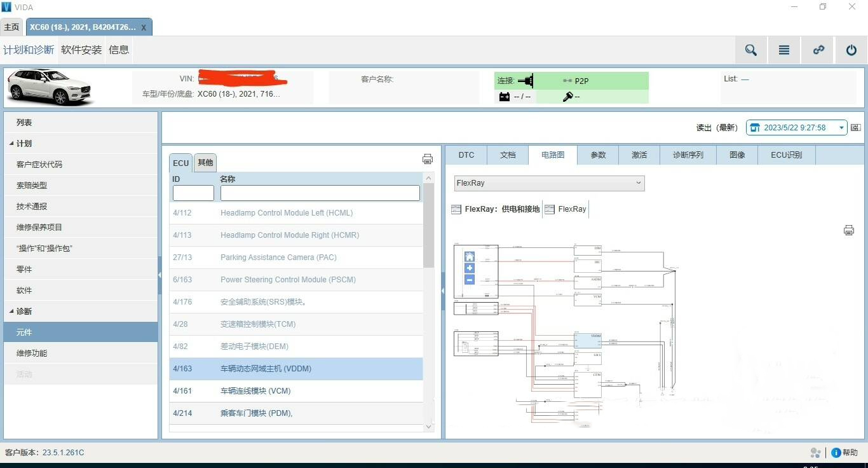Open 软件 in sidebar
The height and width of the screenshot is (468, 868).
81,291
